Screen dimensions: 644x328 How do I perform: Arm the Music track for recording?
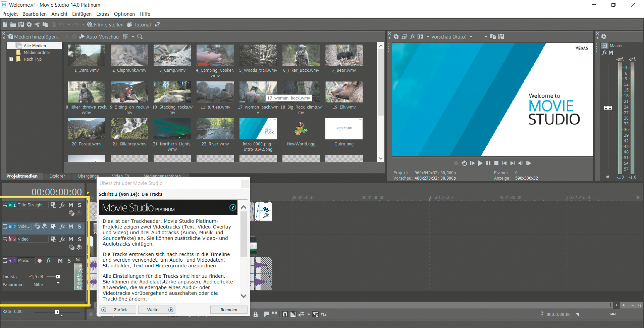pos(40,260)
